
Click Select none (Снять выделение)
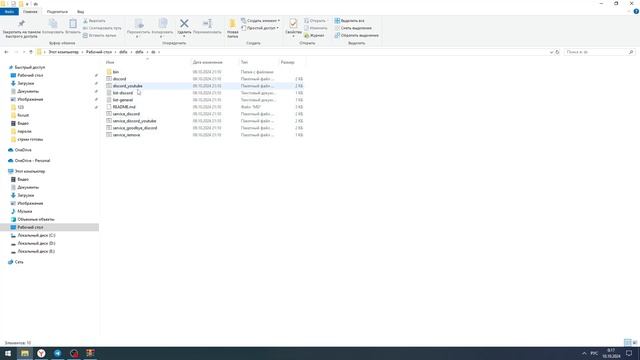(353, 28)
